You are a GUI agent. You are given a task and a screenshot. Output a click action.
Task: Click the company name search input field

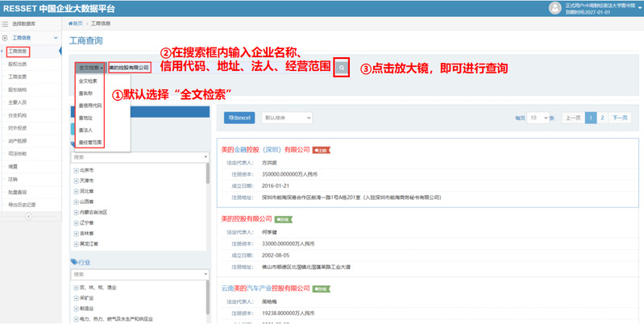coord(129,68)
